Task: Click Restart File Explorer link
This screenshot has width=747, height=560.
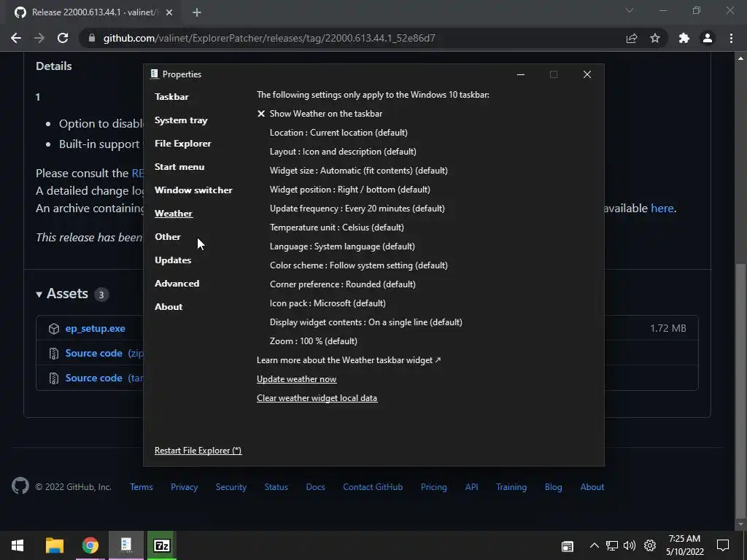Action: tap(198, 451)
